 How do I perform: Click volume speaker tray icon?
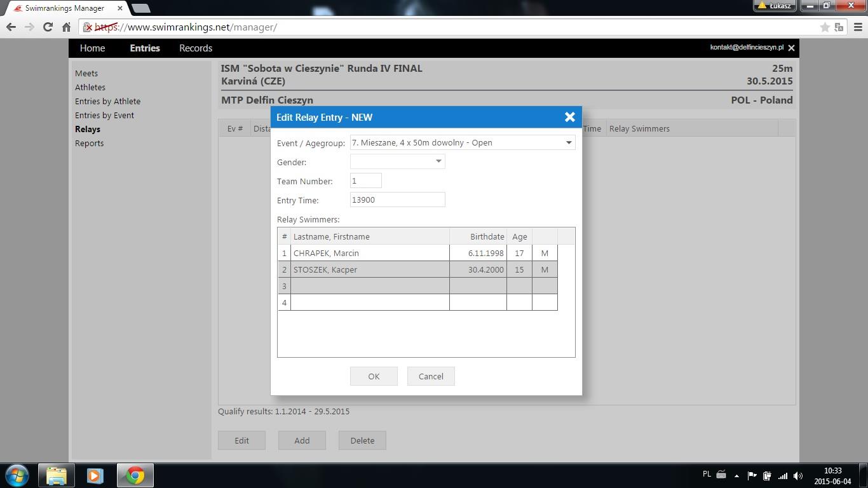798,475
